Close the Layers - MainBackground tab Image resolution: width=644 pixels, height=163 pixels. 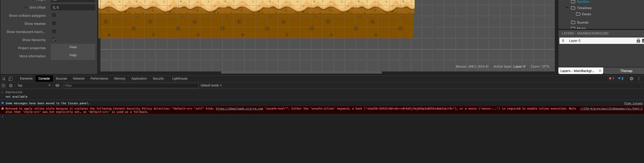point(600,71)
